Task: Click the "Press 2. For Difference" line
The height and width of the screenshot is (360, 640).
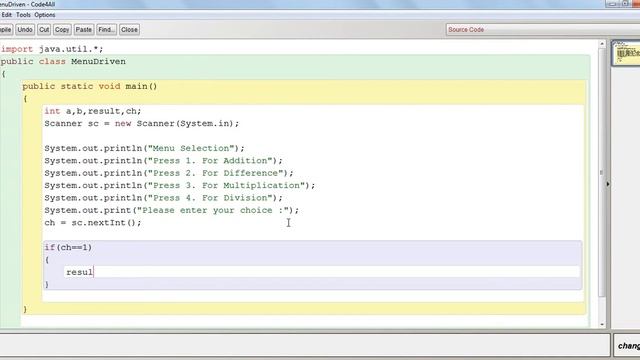Action: [169, 173]
